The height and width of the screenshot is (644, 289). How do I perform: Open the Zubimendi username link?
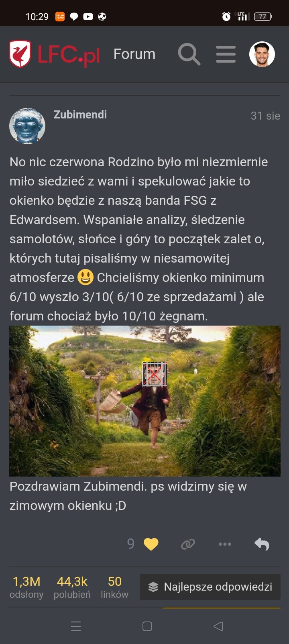[80, 114]
